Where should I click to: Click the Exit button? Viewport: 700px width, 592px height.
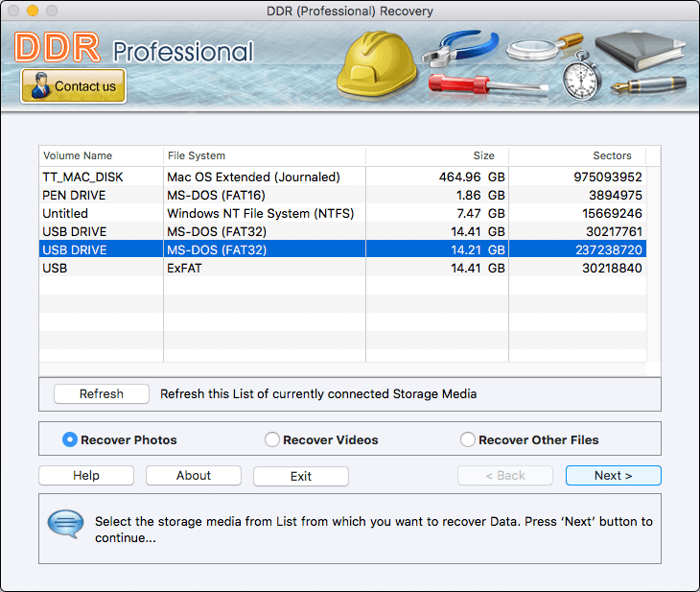click(x=301, y=476)
